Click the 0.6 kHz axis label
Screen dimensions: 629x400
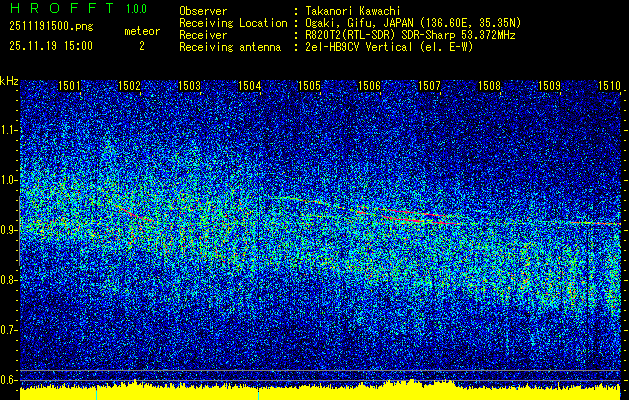[9, 380]
